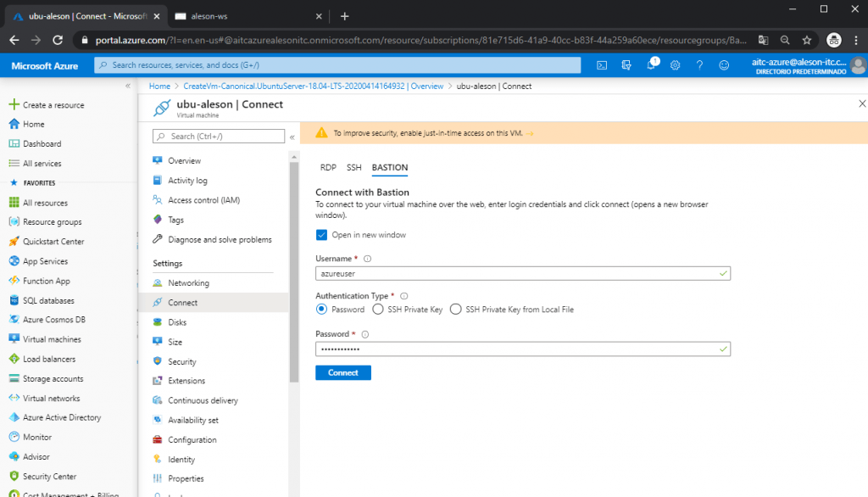
Task: Collapse the VM resource menu
Action: click(292, 137)
